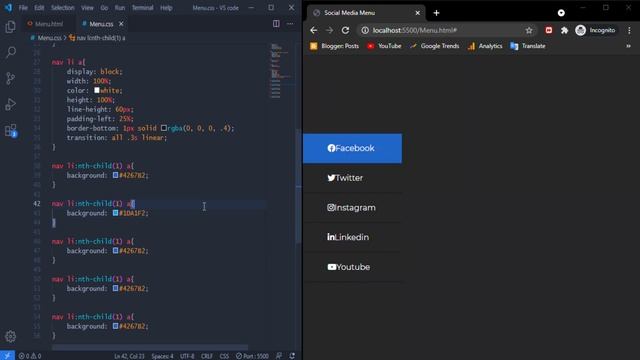Click the Instagram menu link
640x360 pixels.
tap(352, 208)
